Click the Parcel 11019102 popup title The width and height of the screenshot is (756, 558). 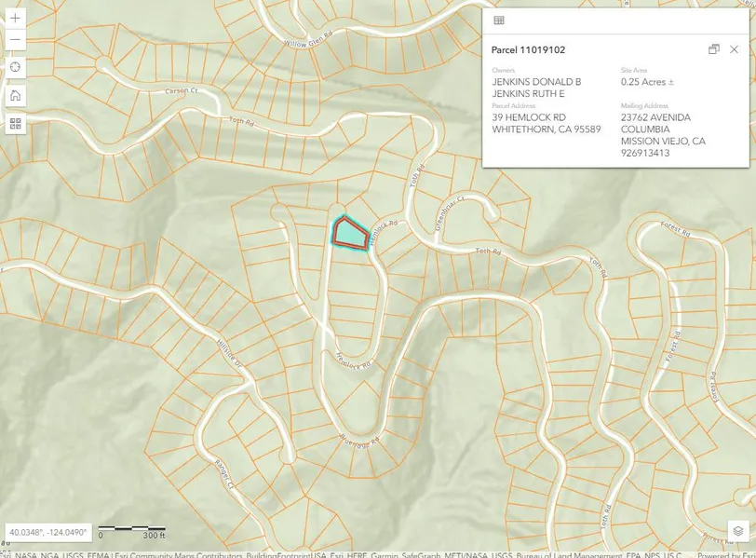[528, 49]
